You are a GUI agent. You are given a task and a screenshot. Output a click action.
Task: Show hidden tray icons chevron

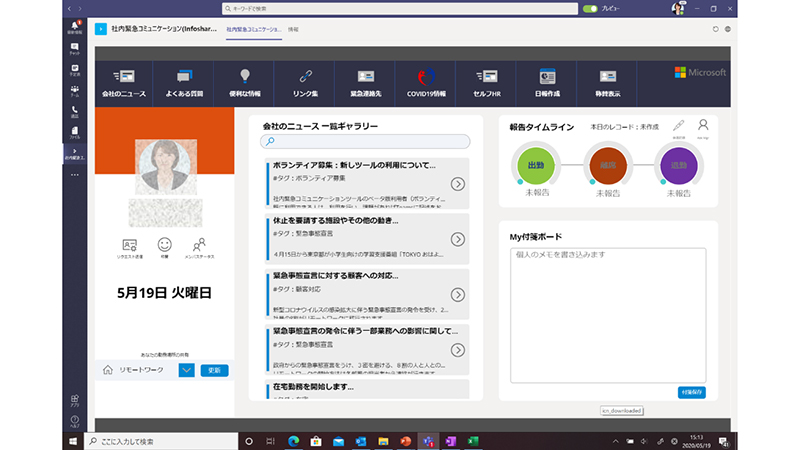[615, 441]
